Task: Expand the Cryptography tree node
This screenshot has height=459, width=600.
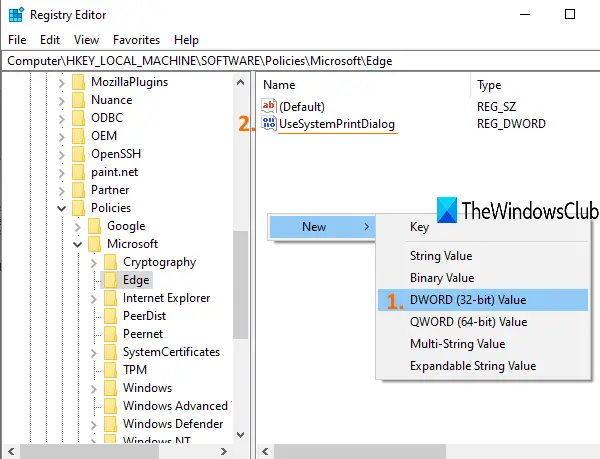Action: 94,262
